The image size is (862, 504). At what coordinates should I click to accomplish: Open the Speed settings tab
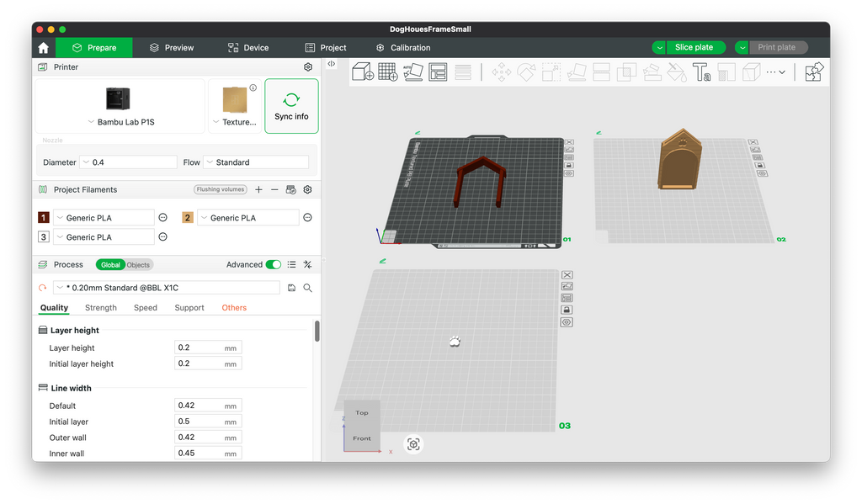click(x=146, y=308)
